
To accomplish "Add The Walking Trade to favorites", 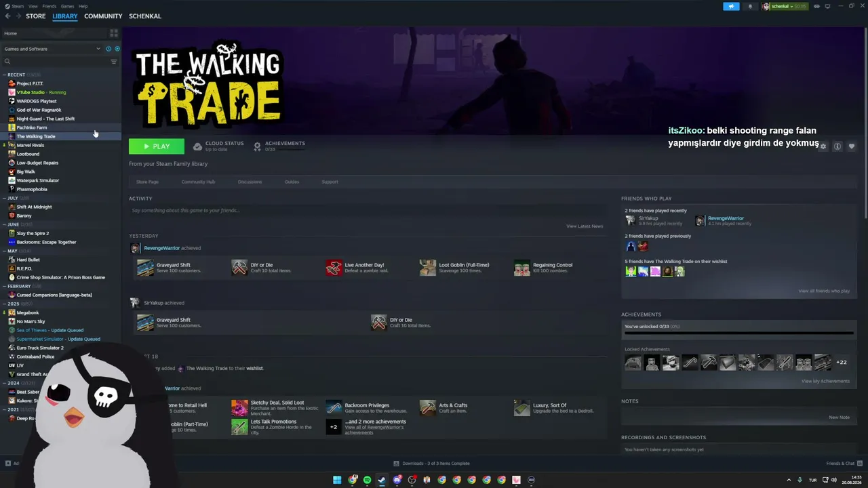I will coord(852,146).
